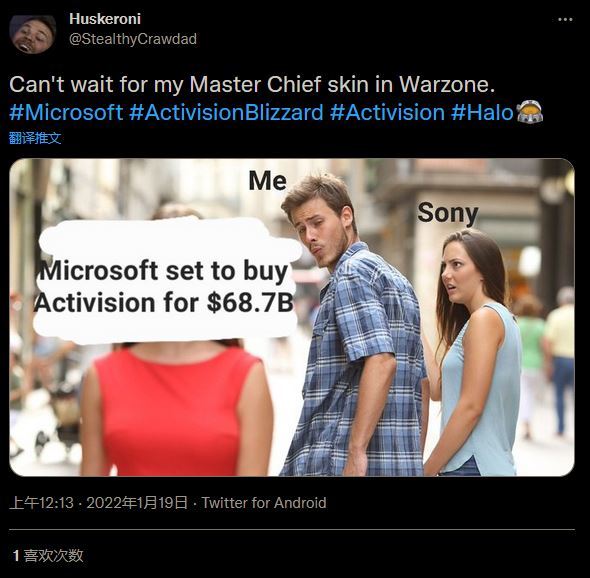Open the #ActivisionBlizzard hashtag
Screen dimensions: 590x578
point(226,113)
